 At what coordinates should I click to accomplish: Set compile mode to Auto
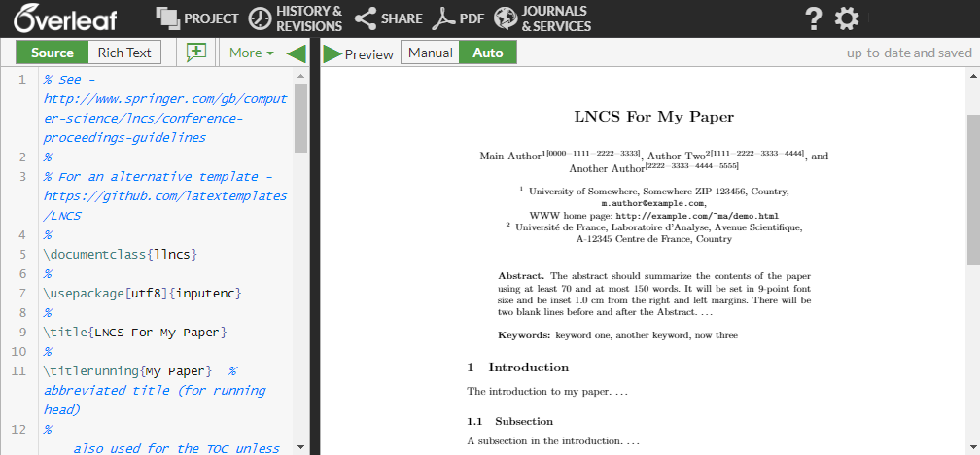(x=488, y=53)
